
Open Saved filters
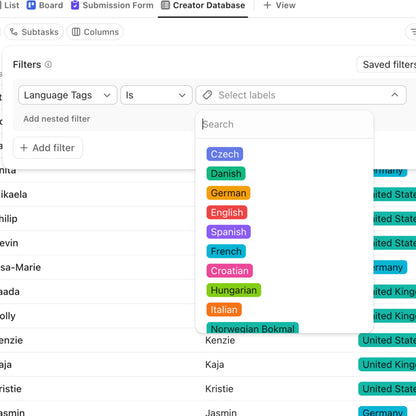click(387, 64)
